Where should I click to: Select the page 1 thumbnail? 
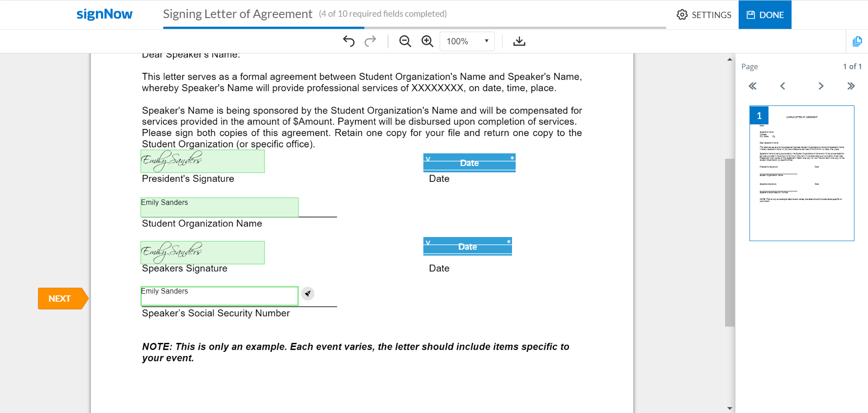802,173
